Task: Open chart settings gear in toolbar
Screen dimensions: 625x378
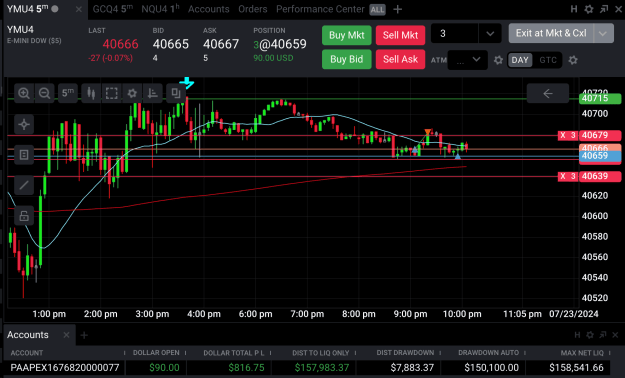Action: pyautogui.click(x=132, y=93)
